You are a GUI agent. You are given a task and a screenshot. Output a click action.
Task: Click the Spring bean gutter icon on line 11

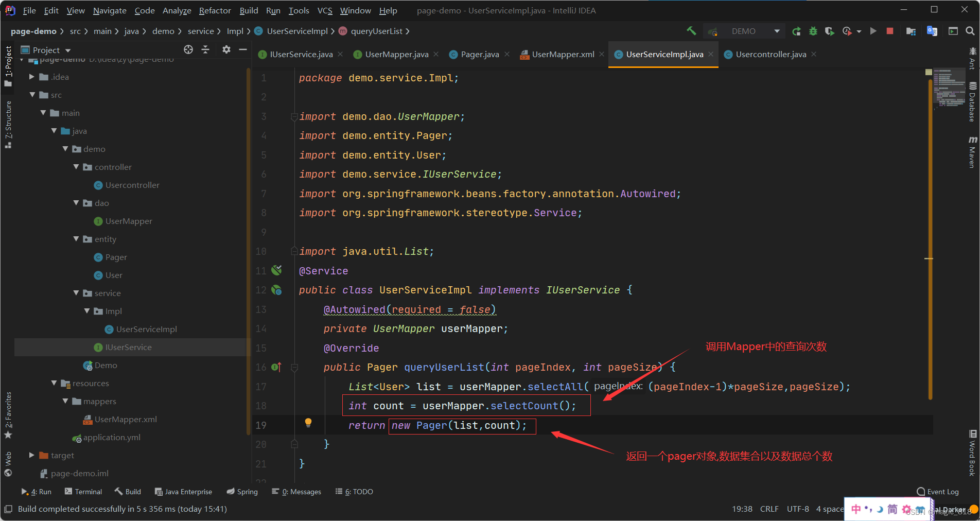tap(276, 270)
